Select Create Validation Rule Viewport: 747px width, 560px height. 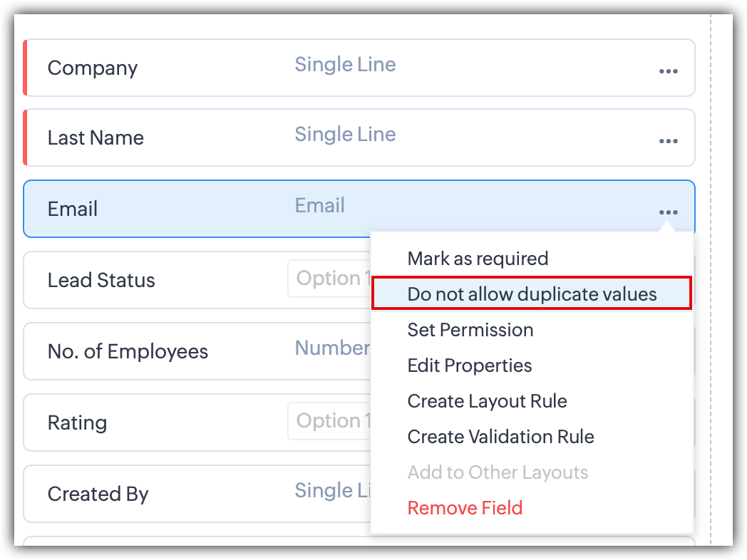click(500, 436)
